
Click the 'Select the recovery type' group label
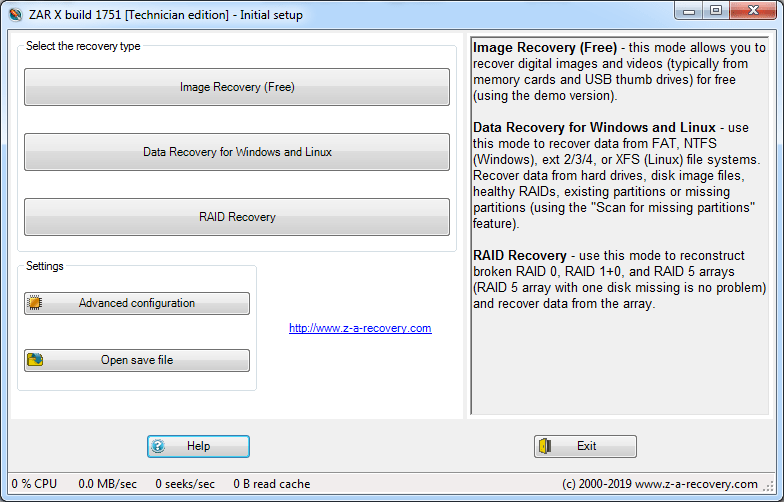[83, 46]
